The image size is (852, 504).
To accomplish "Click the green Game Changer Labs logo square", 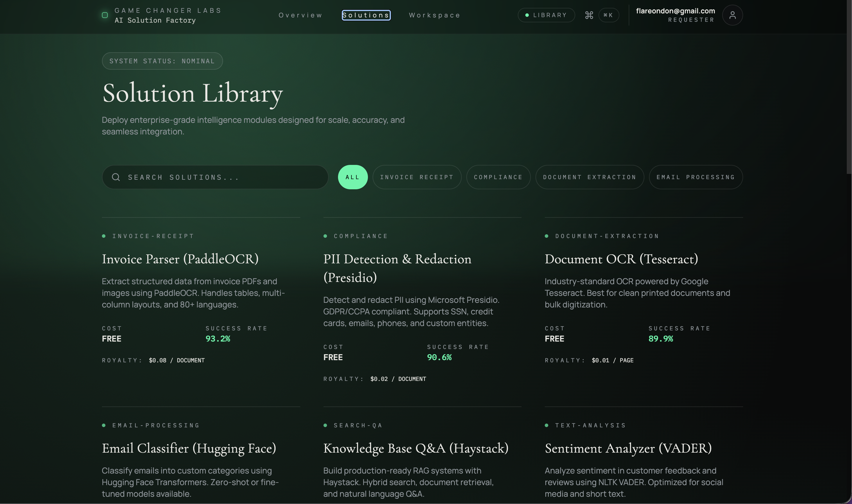I will pyautogui.click(x=105, y=15).
